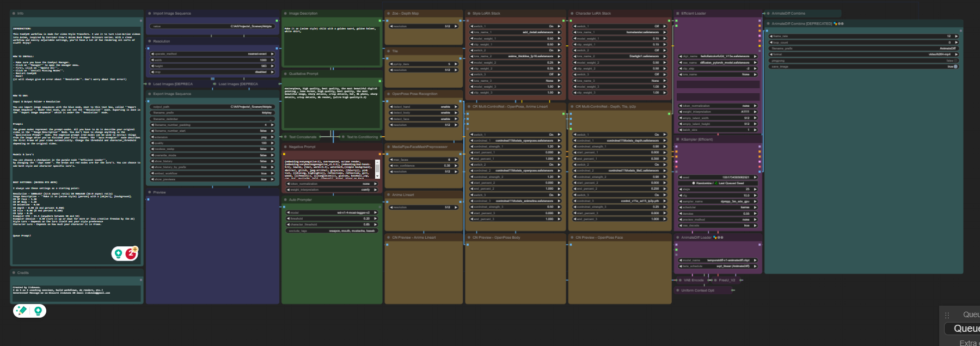980x346 pixels.
Task: Increase the width value in Resolution node
Action: point(272,60)
